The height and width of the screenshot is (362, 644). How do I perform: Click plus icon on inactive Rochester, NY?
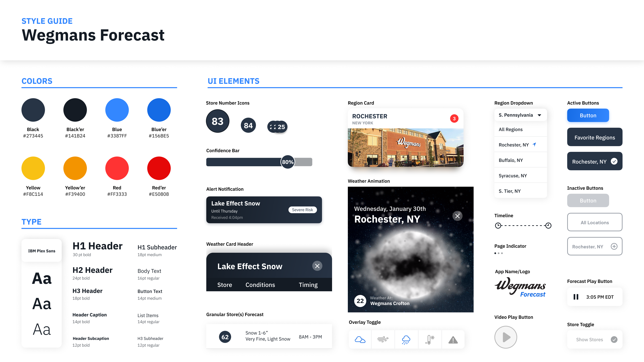(614, 246)
